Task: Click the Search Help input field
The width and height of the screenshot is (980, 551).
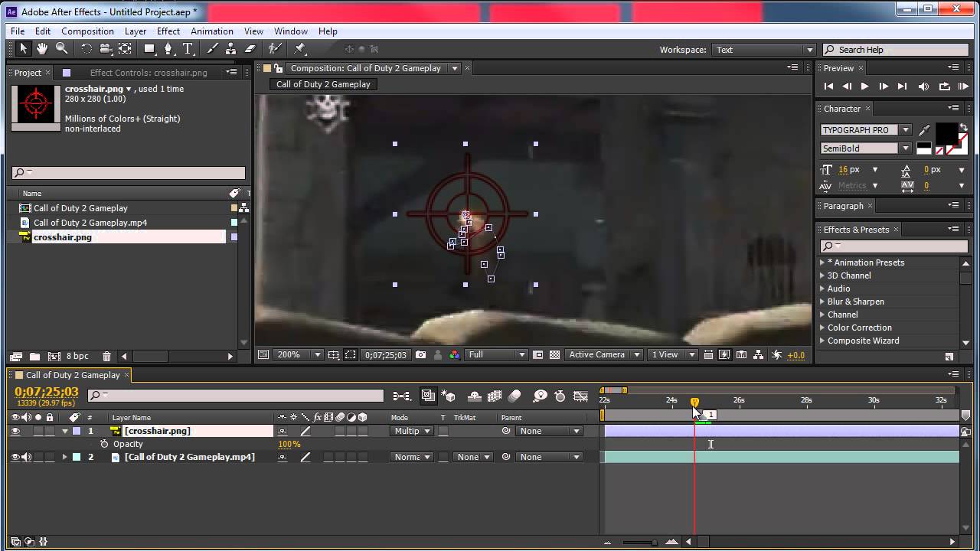Action: pyautogui.click(x=897, y=50)
